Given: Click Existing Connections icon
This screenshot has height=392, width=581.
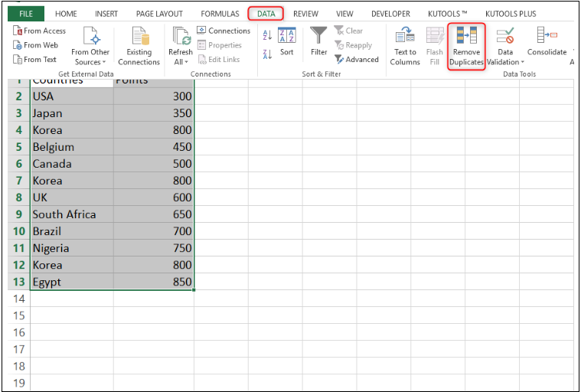Looking at the screenshot, I should point(139,37).
